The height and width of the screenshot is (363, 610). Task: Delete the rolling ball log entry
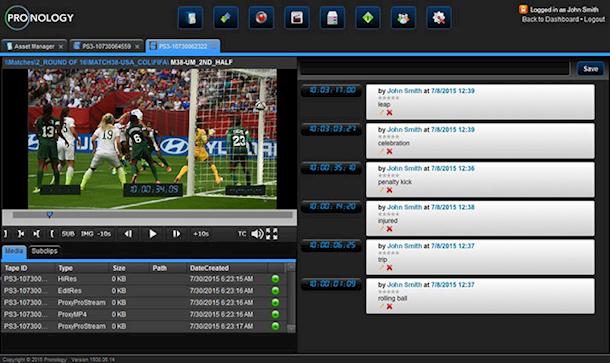coord(389,307)
